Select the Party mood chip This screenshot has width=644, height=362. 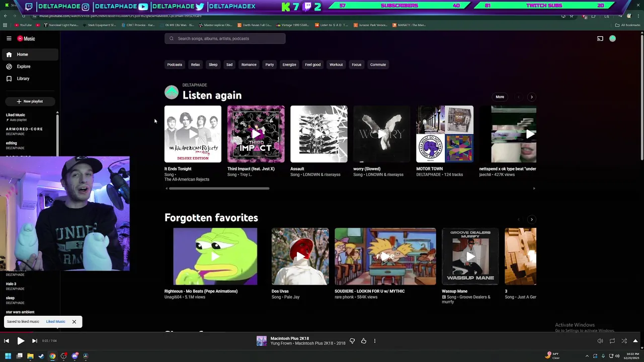(x=270, y=65)
